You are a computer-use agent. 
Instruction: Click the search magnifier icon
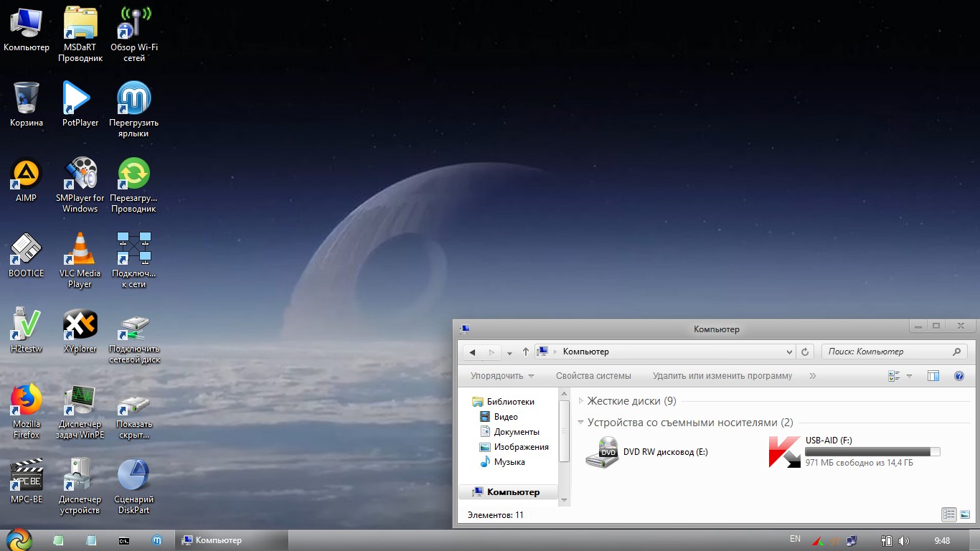click(x=956, y=352)
